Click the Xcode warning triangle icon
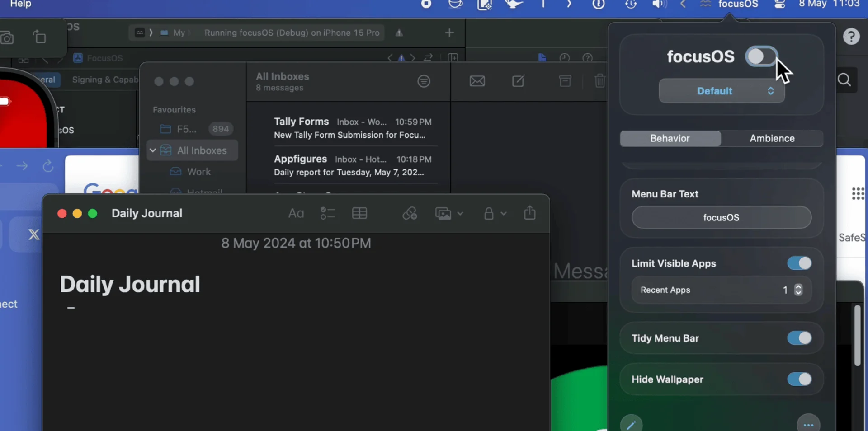The width and height of the screenshot is (868, 431). [399, 33]
